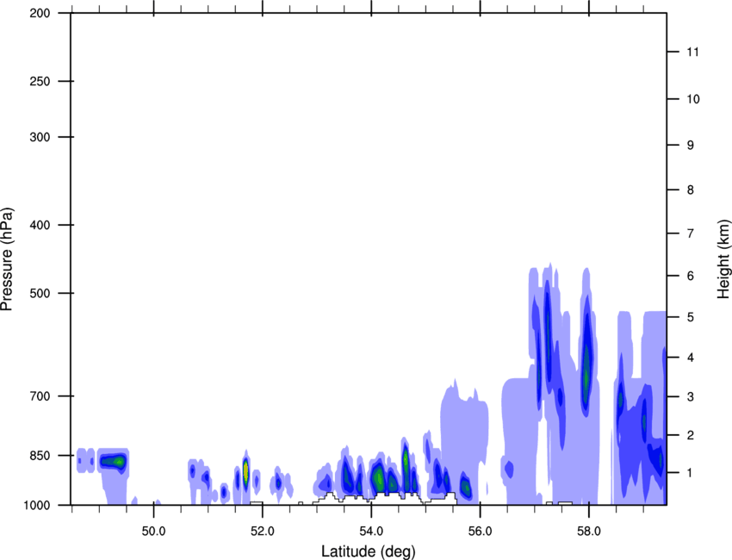
Task: Pick the 1 km height label
Action: coord(691,473)
